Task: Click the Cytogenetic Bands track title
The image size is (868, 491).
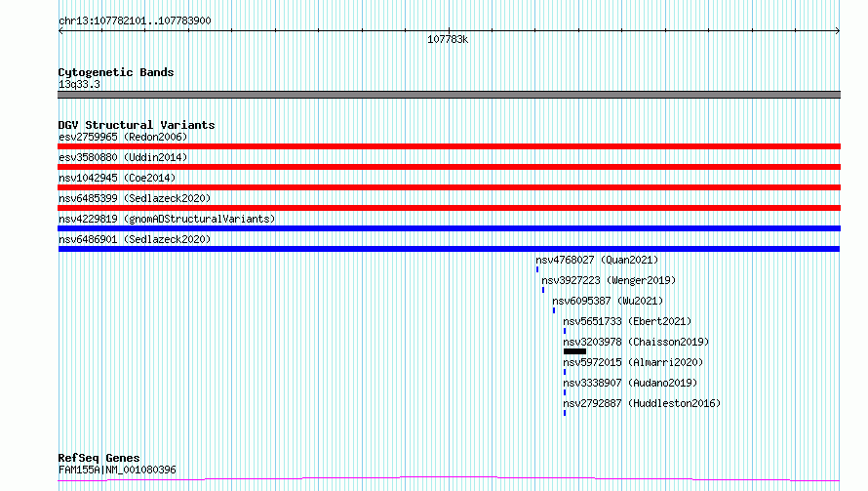Action: pyautogui.click(x=116, y=72)
